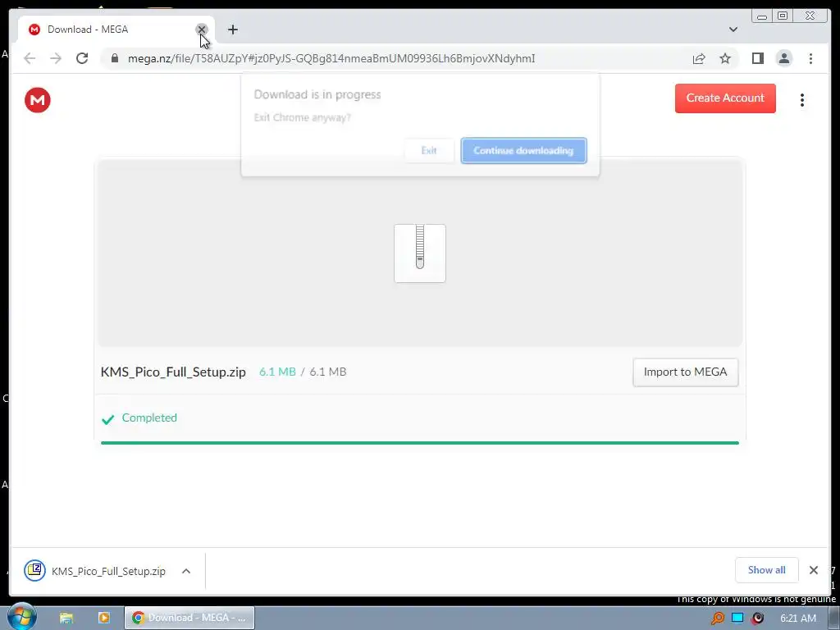
Task: Restore down the Chrome window
Action: tap(783, 16)
